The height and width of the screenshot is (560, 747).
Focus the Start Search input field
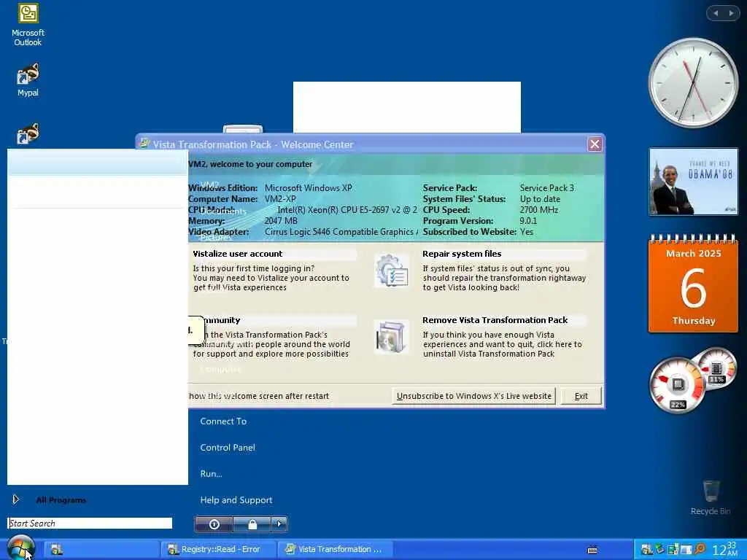90,523
